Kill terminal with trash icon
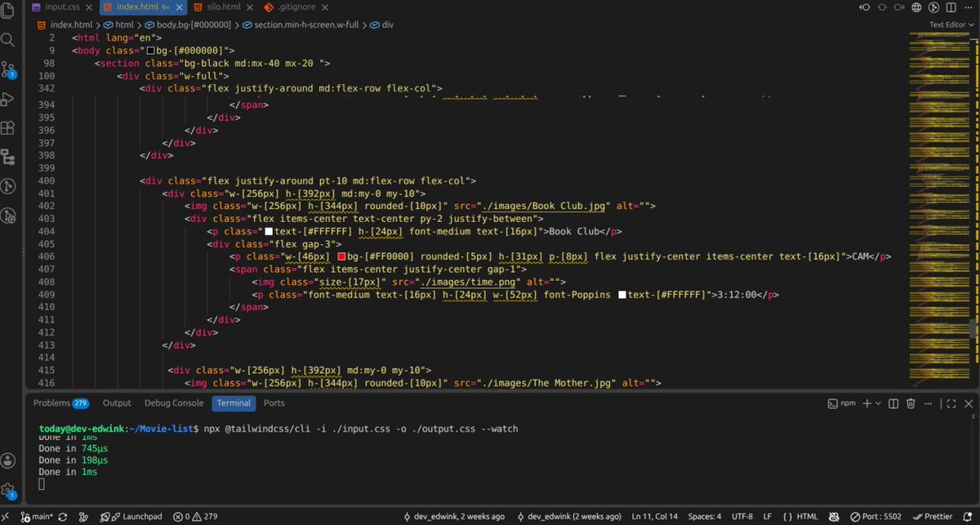This screenshot has width=980, height=525. pyautogui.click(x=910, y=403)
